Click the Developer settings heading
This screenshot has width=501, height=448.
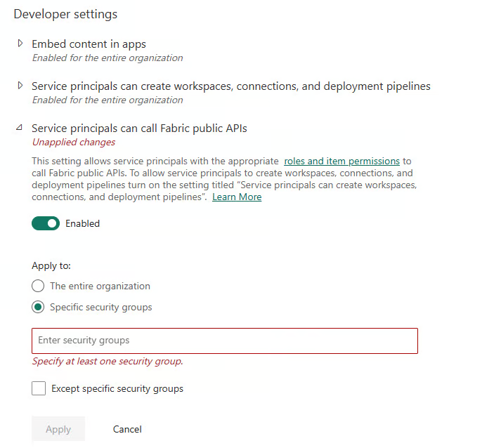pos(65,14)
